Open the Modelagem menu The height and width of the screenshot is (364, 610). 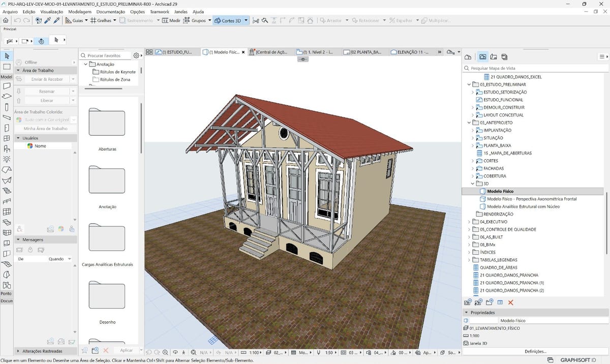79,11
